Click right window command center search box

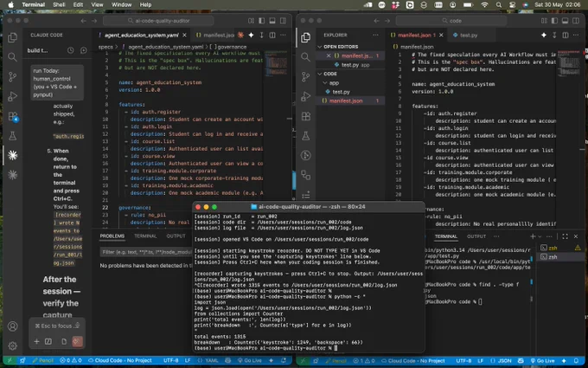451,21
